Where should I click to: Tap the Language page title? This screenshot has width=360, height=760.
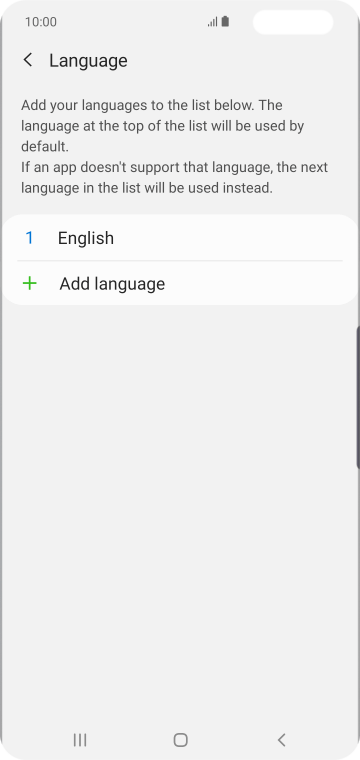(88, 61)
